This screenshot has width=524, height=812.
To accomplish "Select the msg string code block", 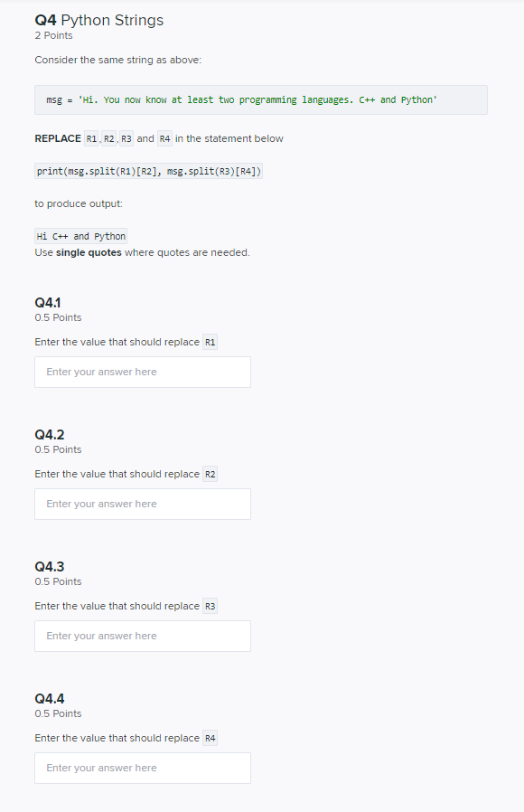I will click(x=261, y=99).
